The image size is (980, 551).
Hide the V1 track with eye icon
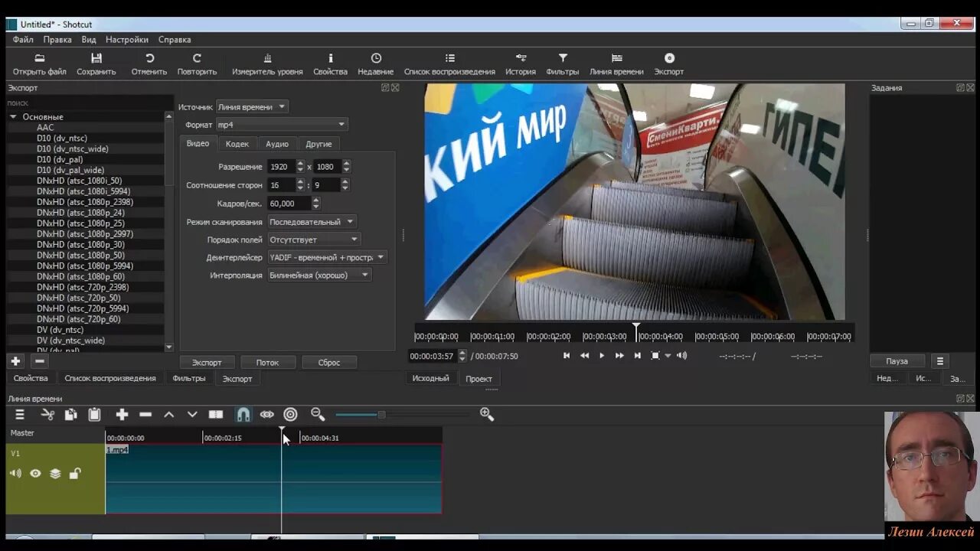[35, 474]
